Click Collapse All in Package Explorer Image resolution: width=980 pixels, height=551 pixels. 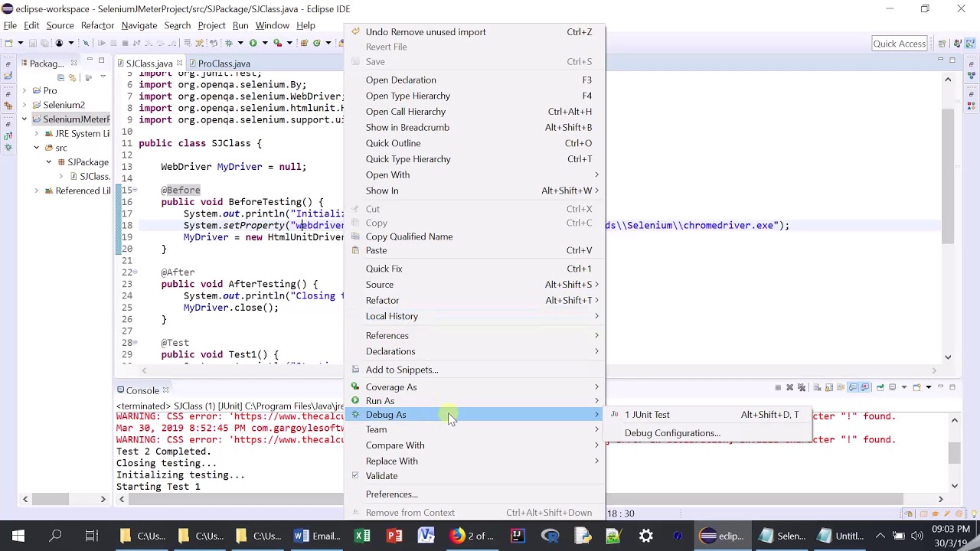pos(60,77)
